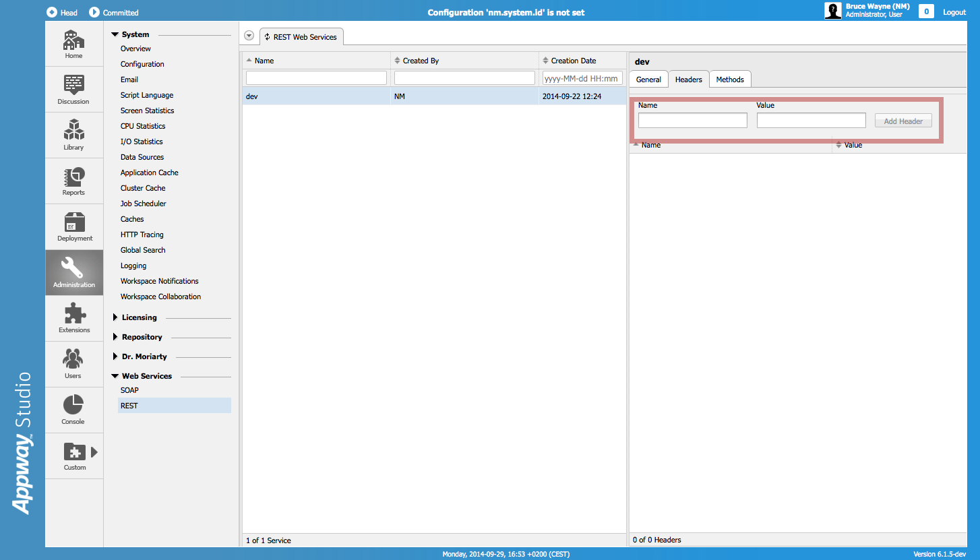Open the Reports section

point(74,181)
